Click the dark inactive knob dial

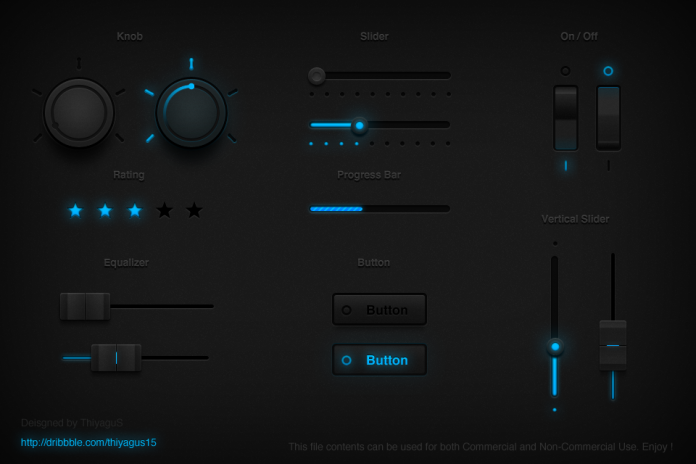(79, 113)
